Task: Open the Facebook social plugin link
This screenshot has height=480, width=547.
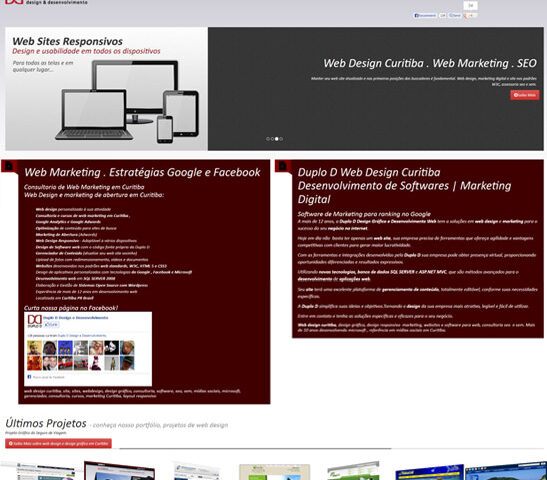Action: (x=48, y=377)
